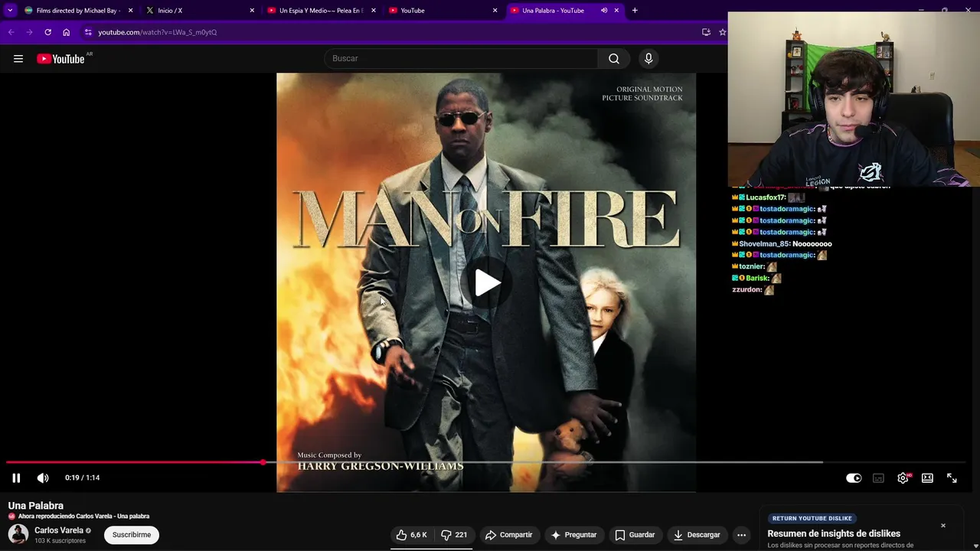
Task: Mute the video with the speaker icon
Action: coord(43,478)
